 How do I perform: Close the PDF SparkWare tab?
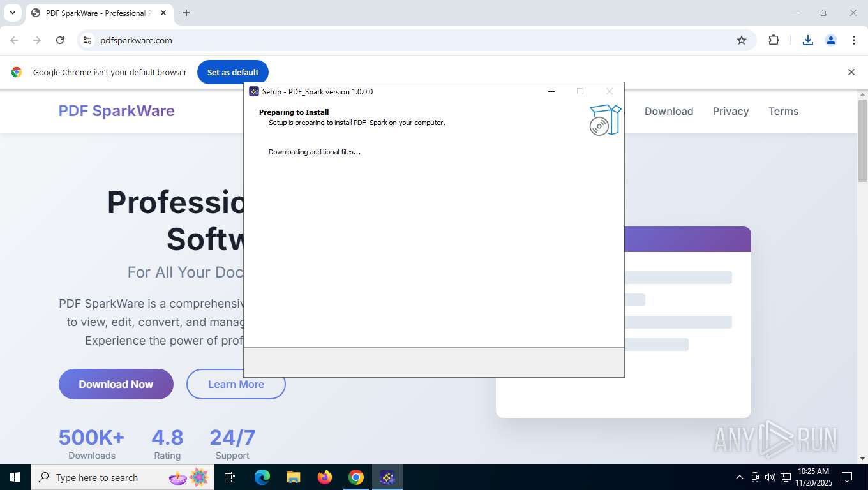point(163,13)
